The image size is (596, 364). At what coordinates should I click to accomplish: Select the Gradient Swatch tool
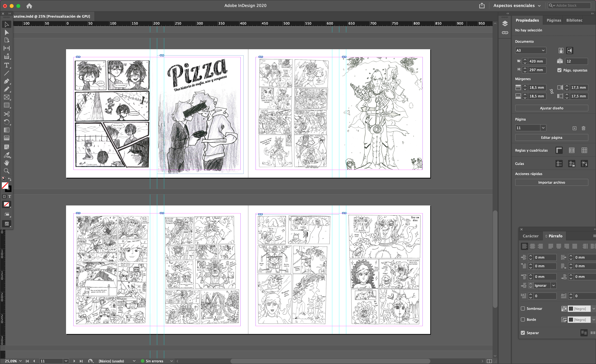coord(6,130)
